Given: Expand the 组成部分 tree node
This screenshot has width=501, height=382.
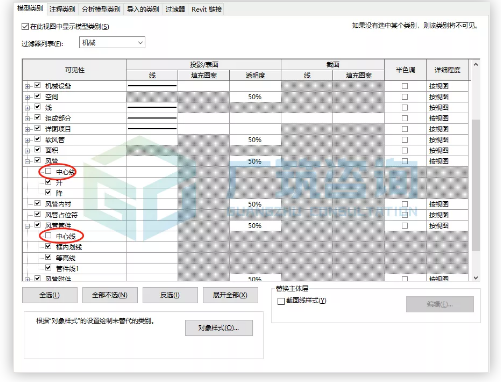Looking at the screenshot, I should (x=27, y=118).
